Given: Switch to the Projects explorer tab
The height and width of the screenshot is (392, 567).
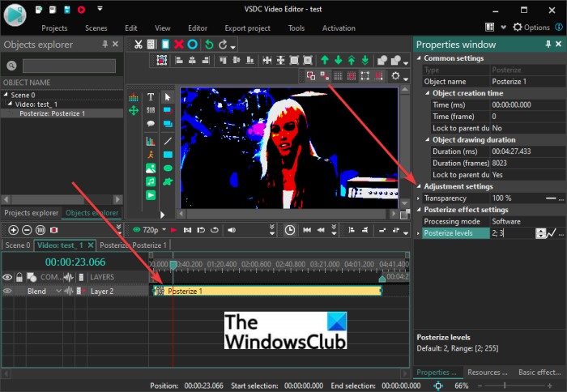Looking at the screenshot, I should pyautogui.click(x=32, y=213).
